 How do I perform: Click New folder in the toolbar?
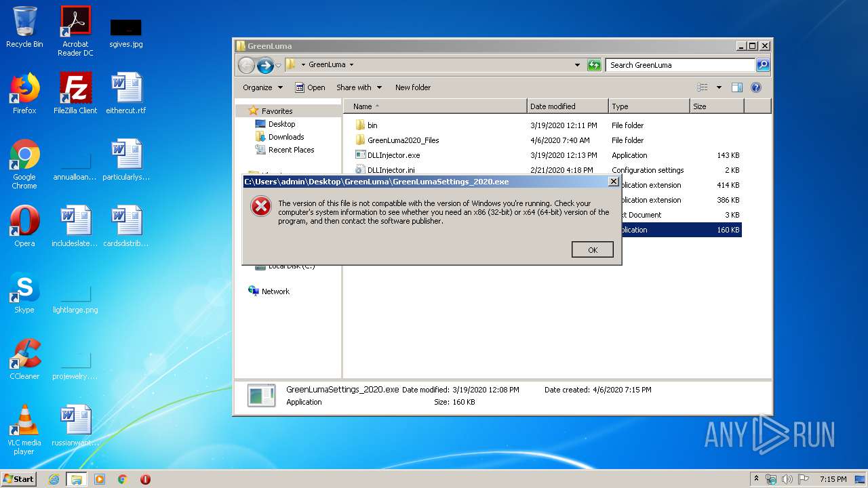point(413,87)
